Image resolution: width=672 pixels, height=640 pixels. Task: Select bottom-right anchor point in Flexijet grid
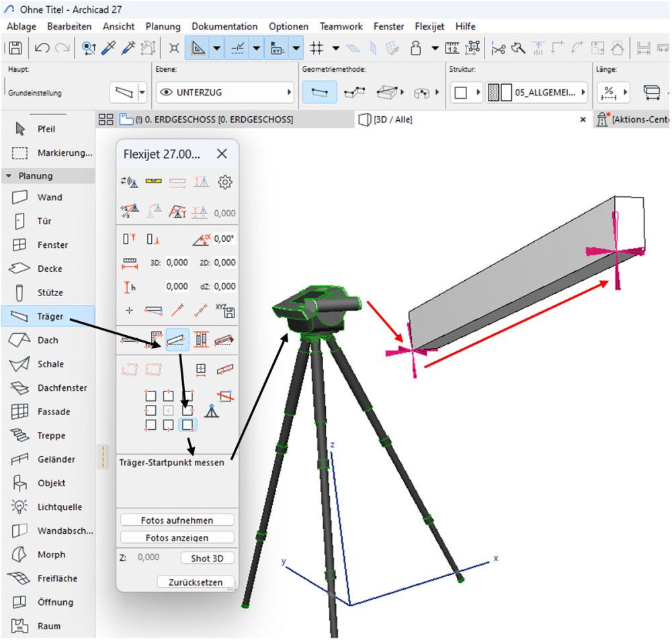pyautogui.click(x=187, y=425)
